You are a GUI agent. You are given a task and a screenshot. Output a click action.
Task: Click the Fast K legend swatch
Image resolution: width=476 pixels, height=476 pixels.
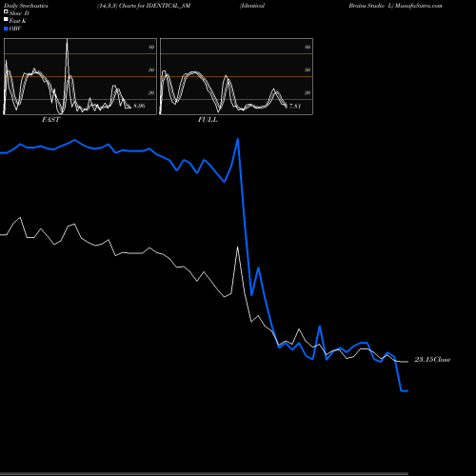tap(6, 19)
